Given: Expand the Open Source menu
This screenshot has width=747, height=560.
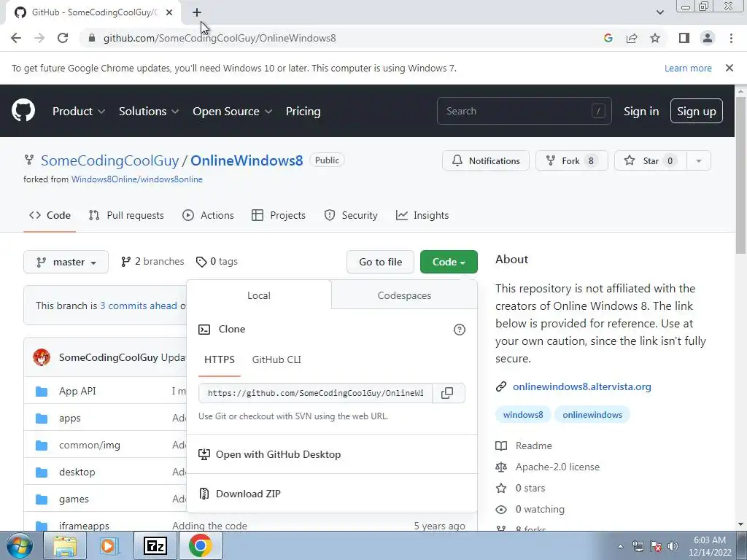Looking at the screenshot, I should tap(233, 111).
